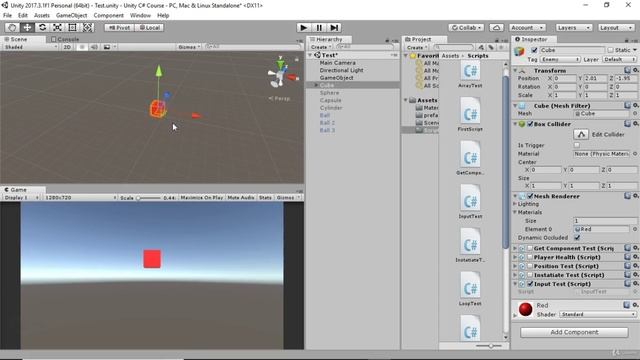This screenshot has width=640, height=360.
Task: Expand Cube in Hierarchy
Action: click(x=316, y=85)
